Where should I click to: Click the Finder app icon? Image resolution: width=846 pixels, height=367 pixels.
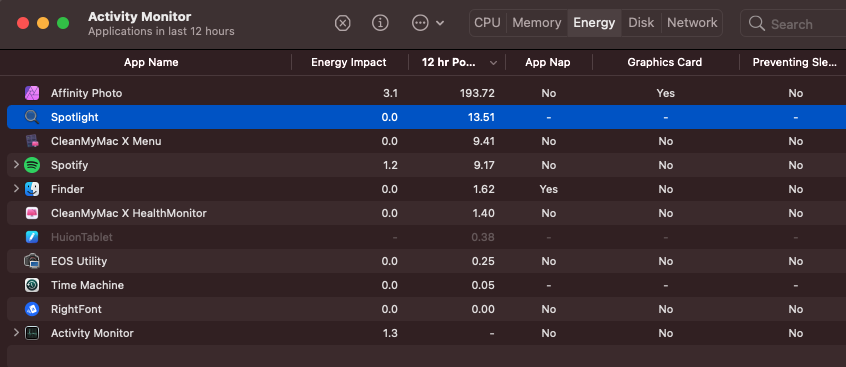click(32, 189)
